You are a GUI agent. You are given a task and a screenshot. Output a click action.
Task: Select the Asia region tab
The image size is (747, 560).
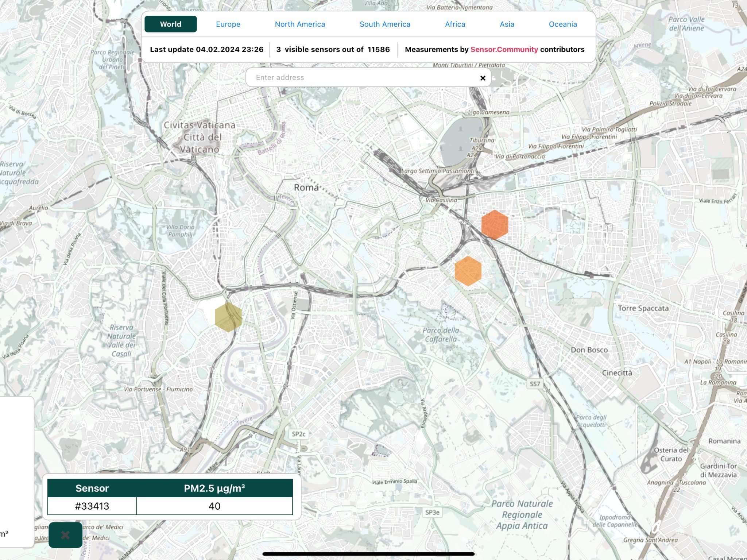click(x=507, y=24)
